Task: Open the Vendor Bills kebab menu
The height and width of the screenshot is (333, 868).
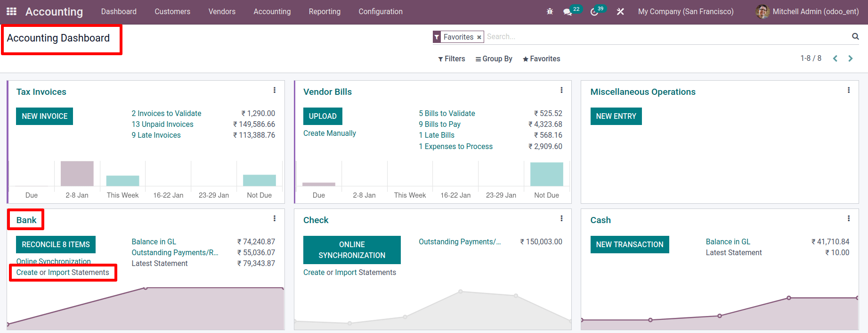Action: click(561, 90)
